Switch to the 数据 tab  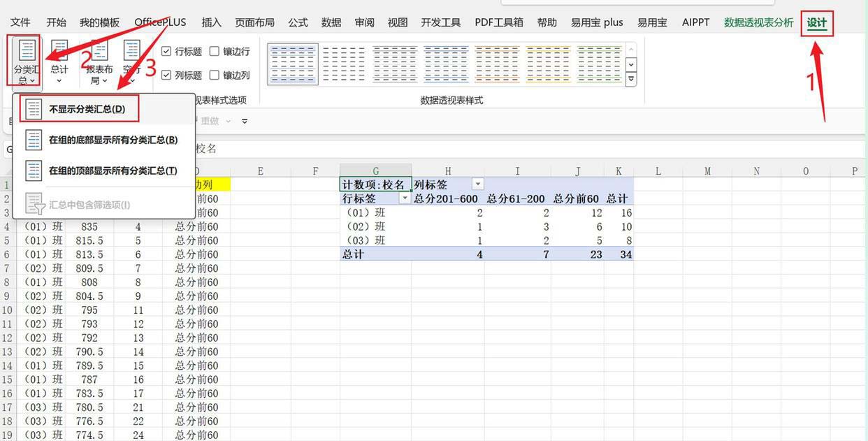[x=331, y=22]
